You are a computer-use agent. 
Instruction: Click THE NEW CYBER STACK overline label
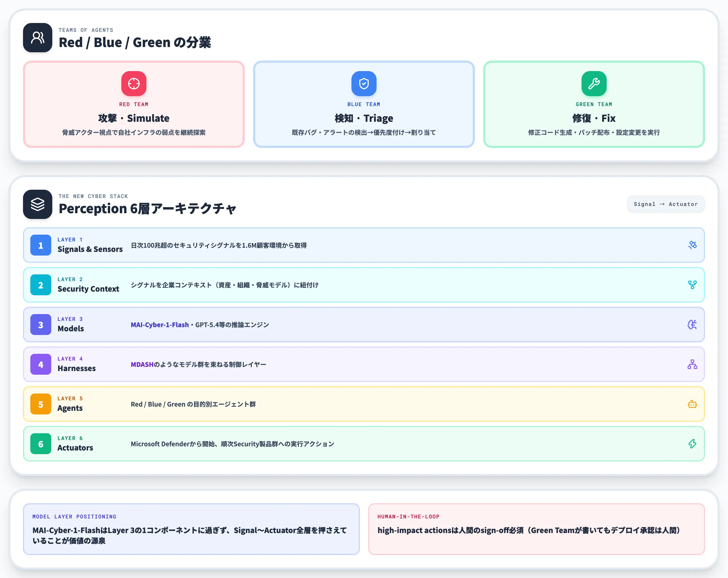pos(93,196)
